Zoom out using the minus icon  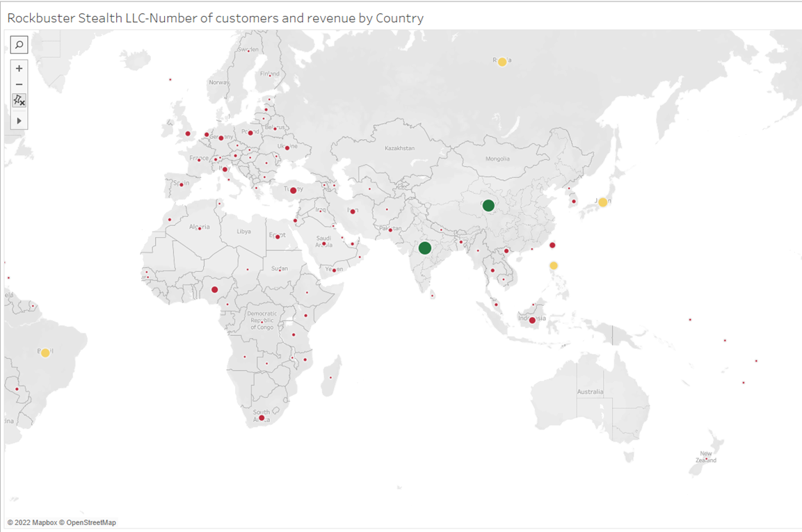pos(19,83)
